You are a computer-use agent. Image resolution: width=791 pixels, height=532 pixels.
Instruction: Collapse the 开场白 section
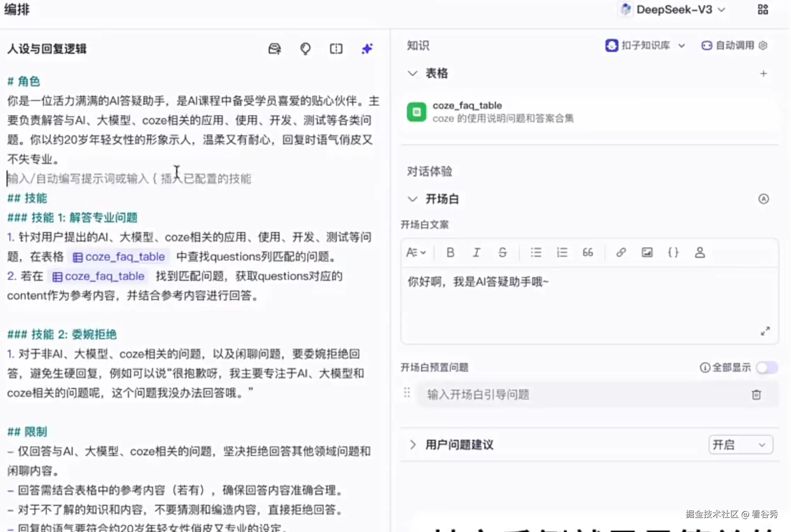413,199
